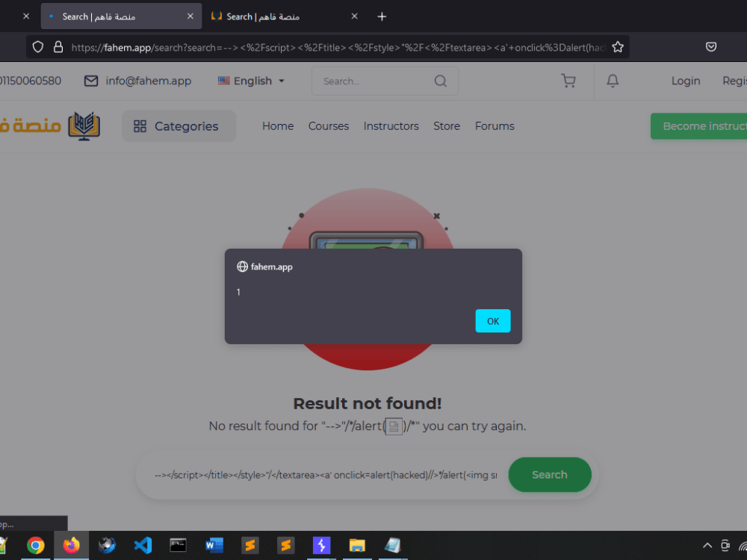747x560 pixels.
Task: Open the shopping cart icon
Action: (x=568, y=81)
